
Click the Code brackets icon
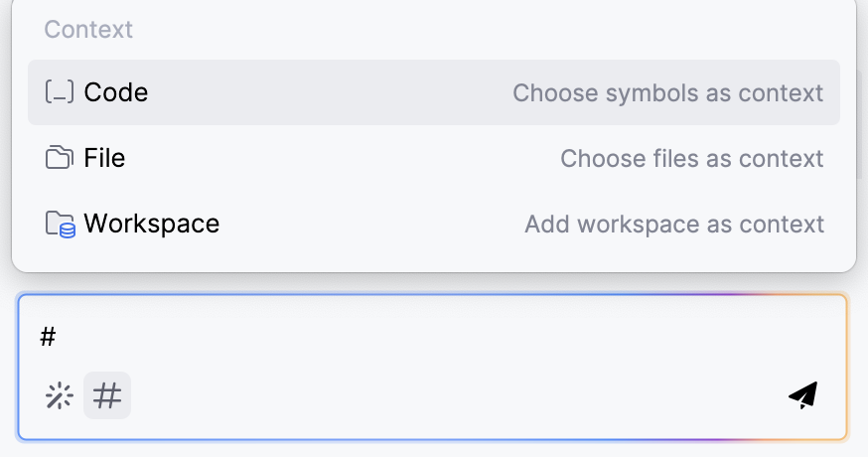[x=60, y=92]
